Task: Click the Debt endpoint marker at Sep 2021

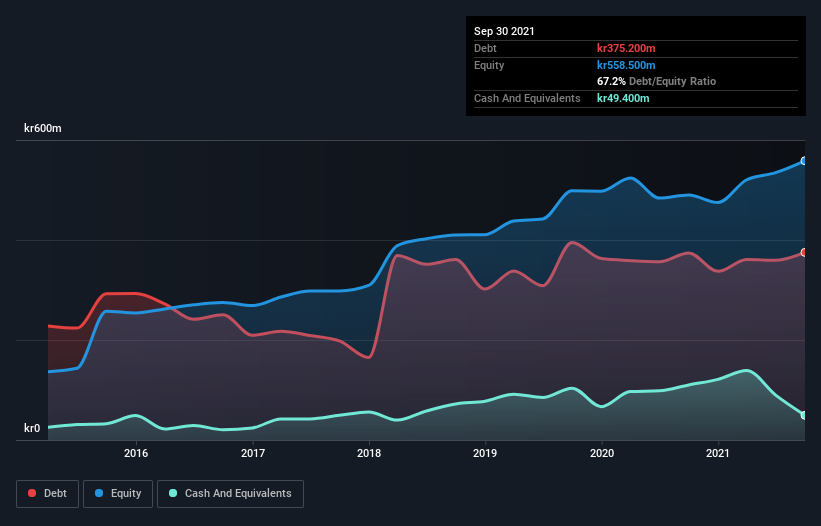Action: 804,252
